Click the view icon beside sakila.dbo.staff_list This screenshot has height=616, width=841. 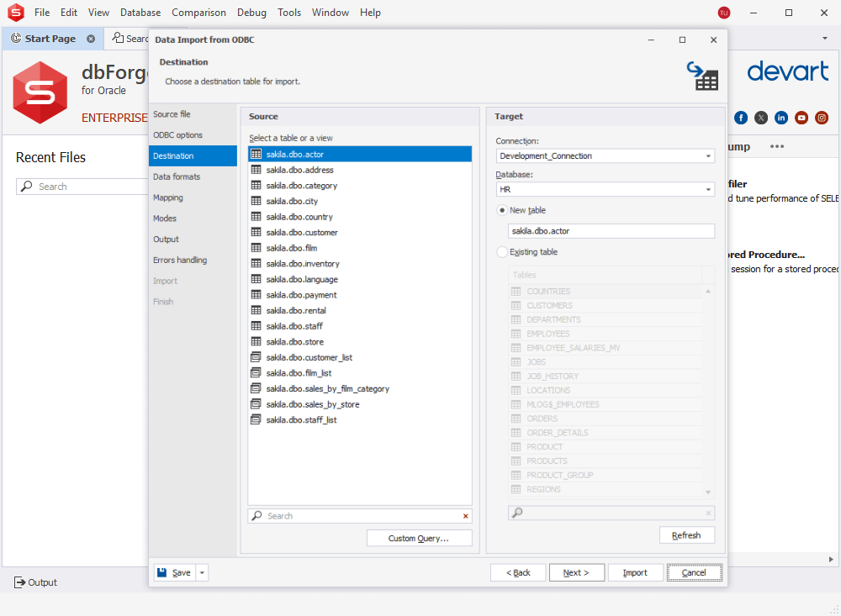pos(257,419)
